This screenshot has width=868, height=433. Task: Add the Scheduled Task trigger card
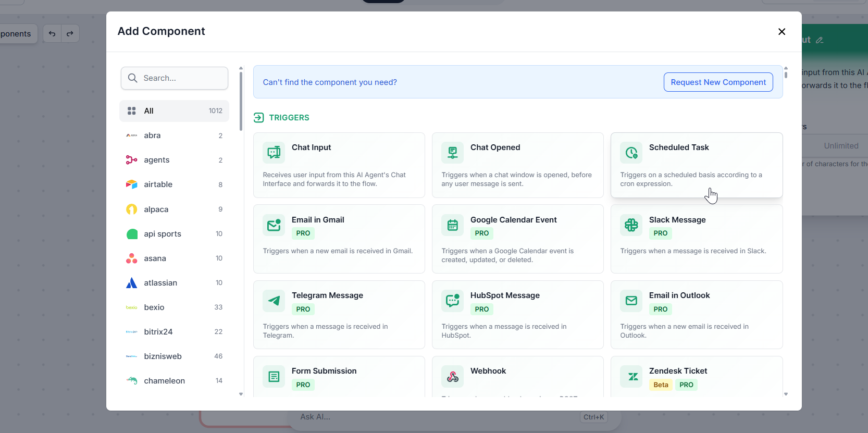point(697,165)
